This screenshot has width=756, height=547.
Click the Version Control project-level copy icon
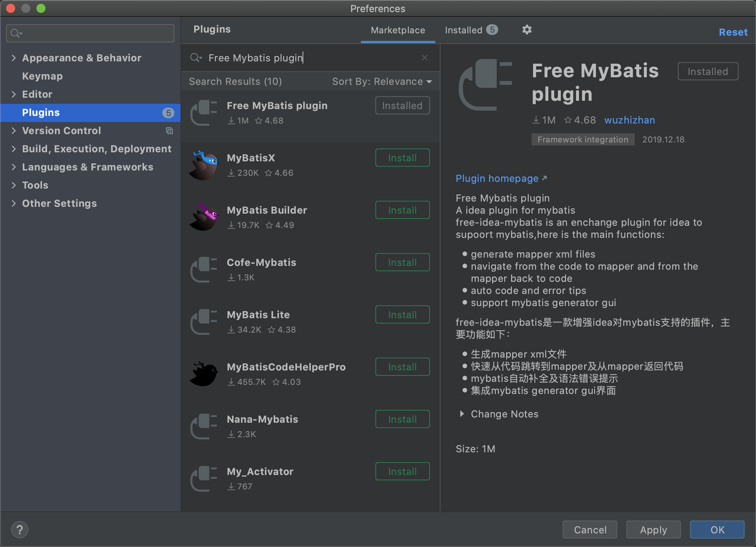point(169,131)
